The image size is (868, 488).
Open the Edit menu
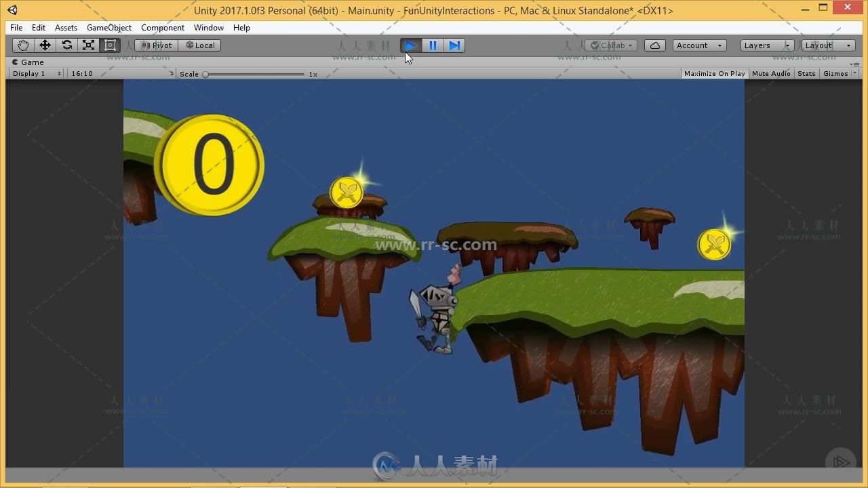pyautogui.click(x=39, y=28)
